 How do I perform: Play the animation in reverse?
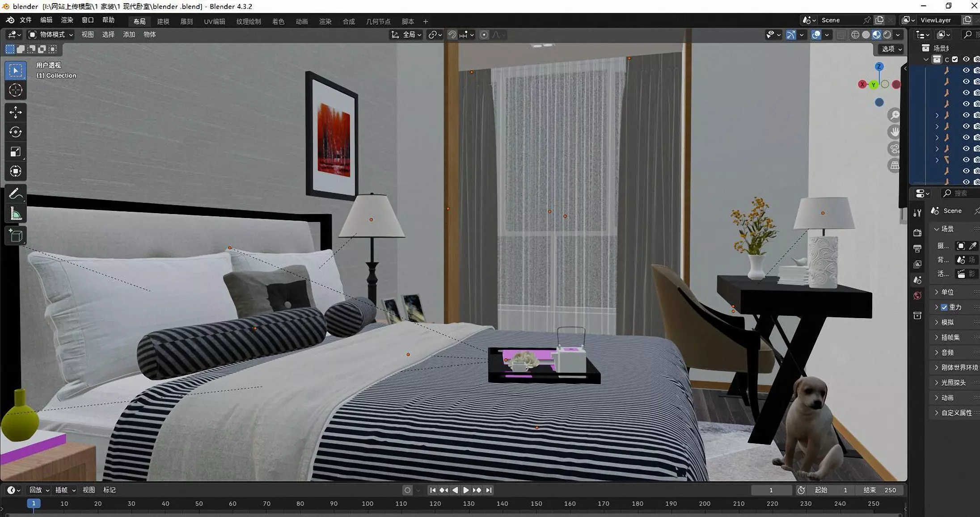click(455, 490)
